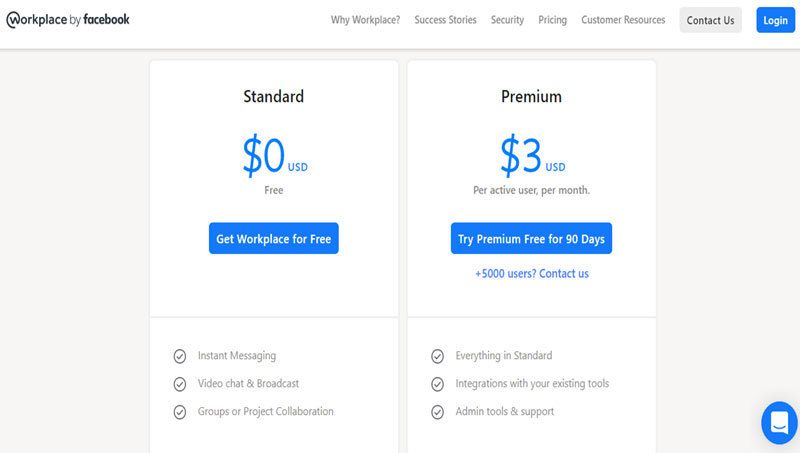Click the blue Login button

775,20
